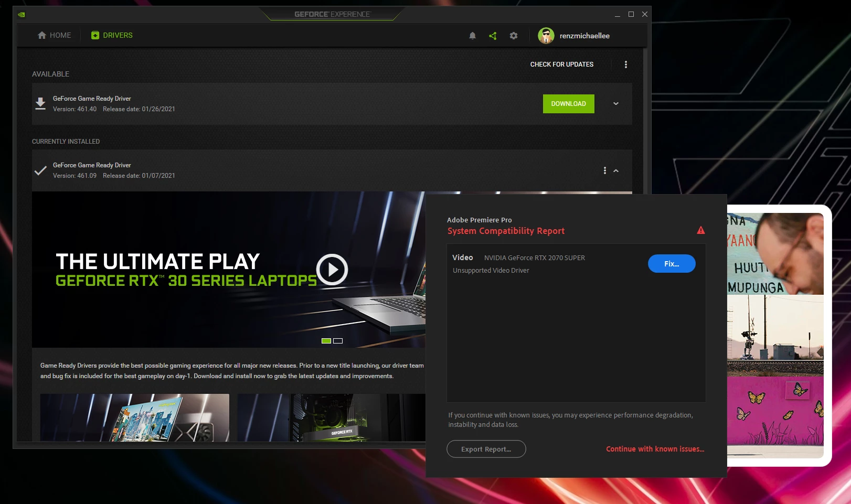Select the first banner slide indicator
851x504 pixels.
click(326, 341)
